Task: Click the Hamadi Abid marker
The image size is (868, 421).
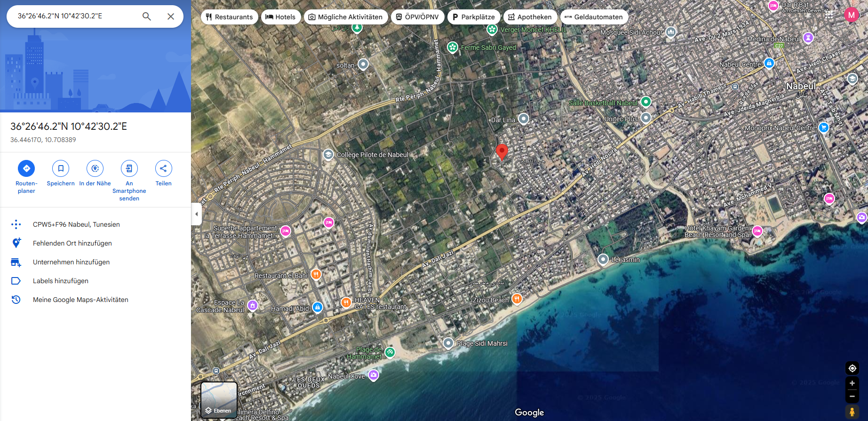Action: (318, 308)
